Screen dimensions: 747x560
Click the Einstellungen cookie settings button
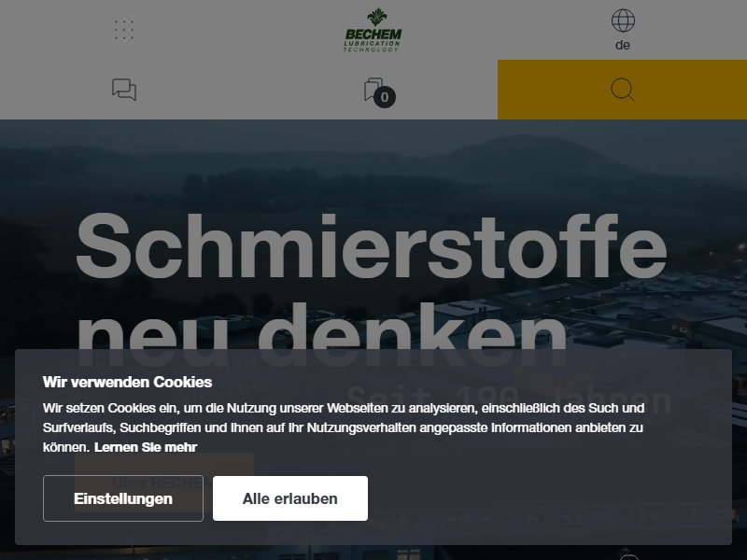[x=123, y=498]
